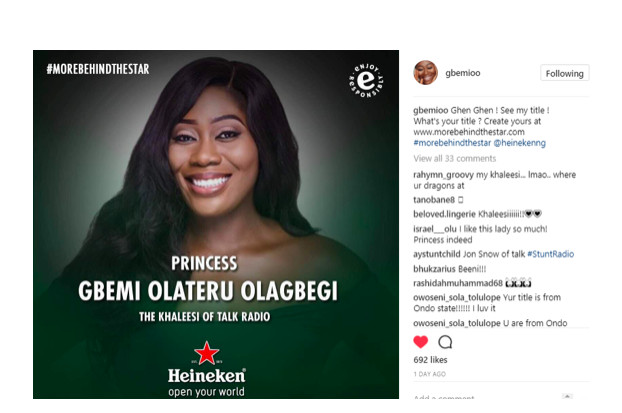Expand View all 33 comments
Screen dimensions: 622x413
pyautogui.click(x=455, y=158)
